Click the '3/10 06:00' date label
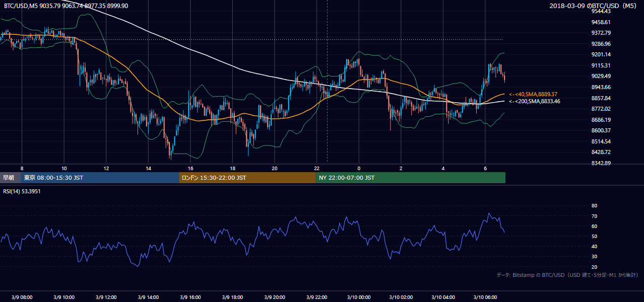This screenshot has width=644, height=302. click(485, 297)
